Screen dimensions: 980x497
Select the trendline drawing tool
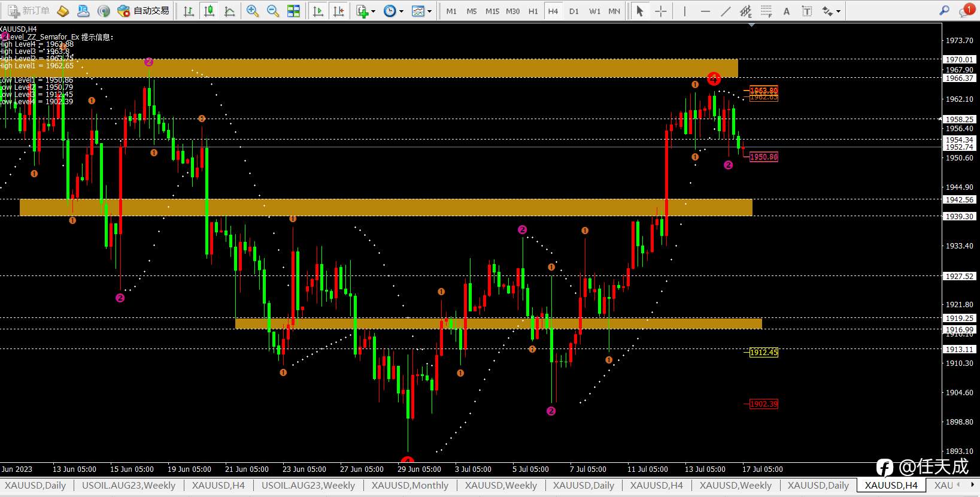726,11
